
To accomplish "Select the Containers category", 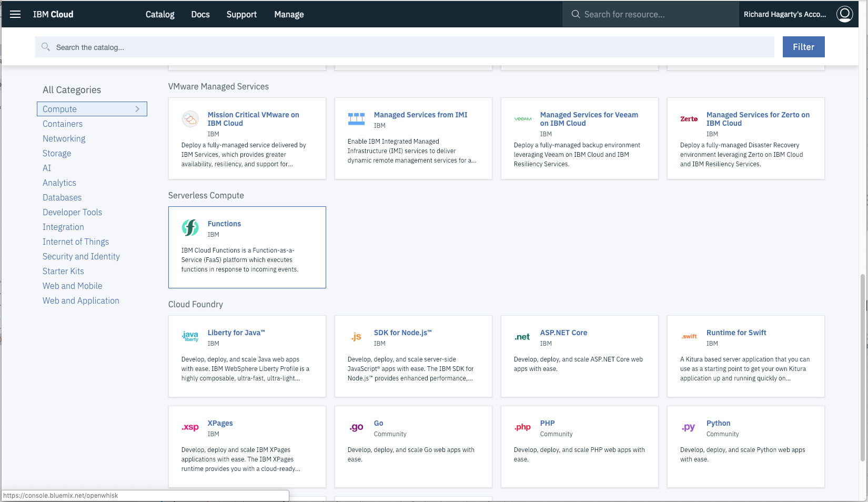I will [x=63, y=124].
